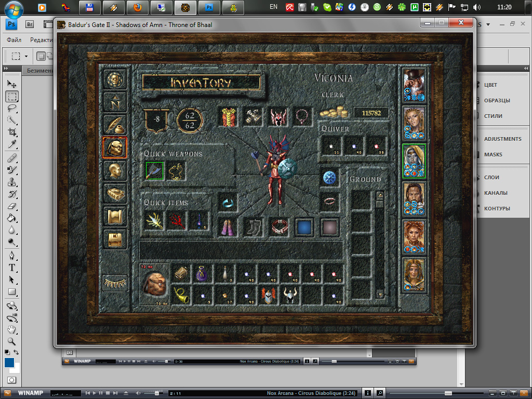Open Firefox from Windows taskbar

tap(137, 7)
